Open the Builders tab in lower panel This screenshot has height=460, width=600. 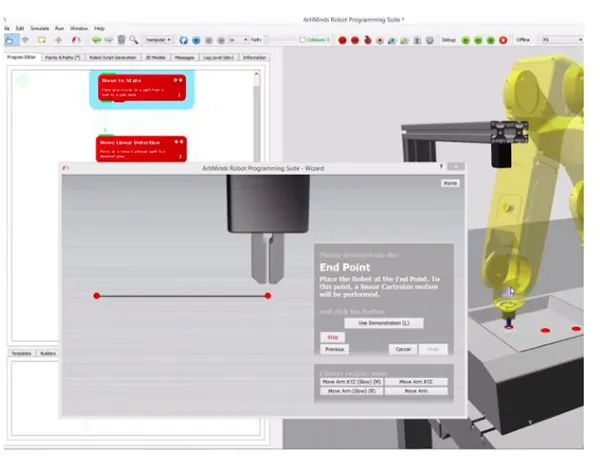tap(48, 353)
